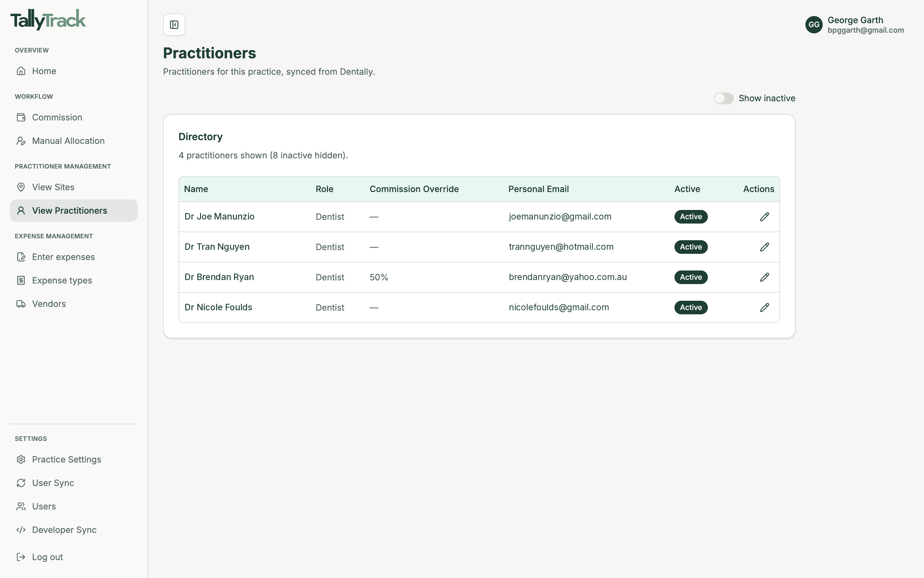Click the Active badge for Nicole Foulds

click(x=691, y=307)
